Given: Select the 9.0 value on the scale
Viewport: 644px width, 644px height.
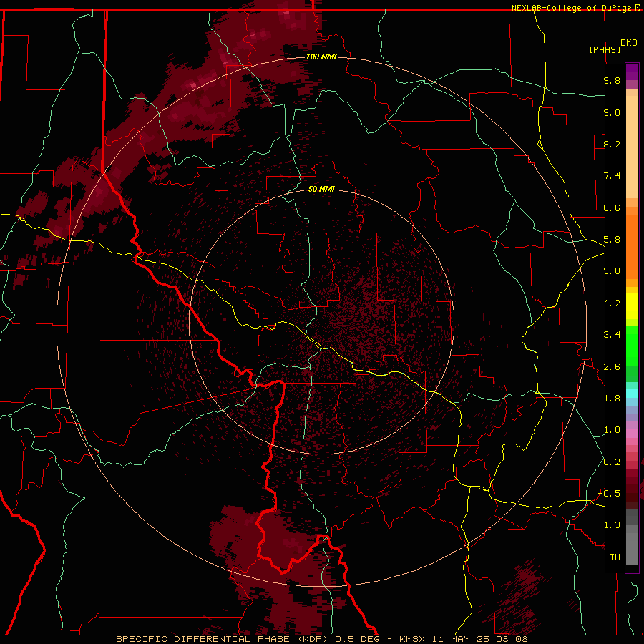Looking at the screenshot, I should coord(612,112).
